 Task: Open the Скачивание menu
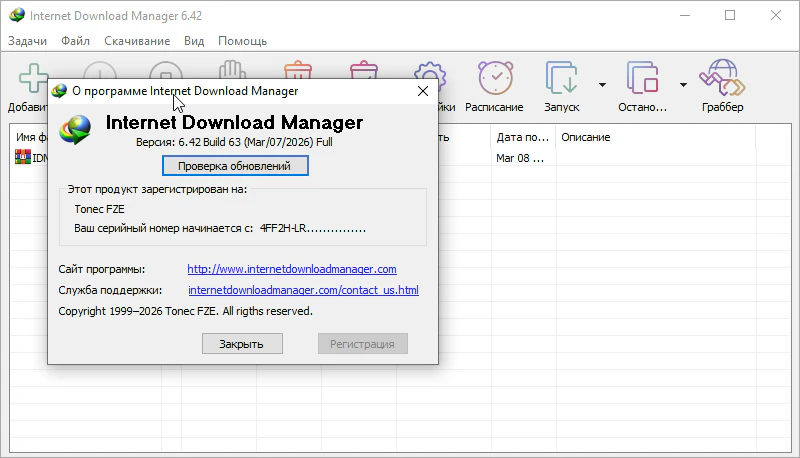(135, 41)
